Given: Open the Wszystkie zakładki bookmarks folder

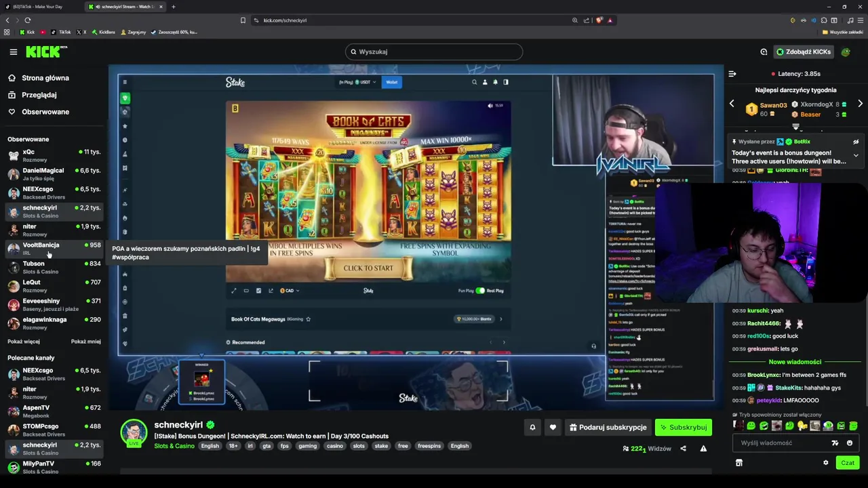Looking at the screenshot, I should coord(843,32).
